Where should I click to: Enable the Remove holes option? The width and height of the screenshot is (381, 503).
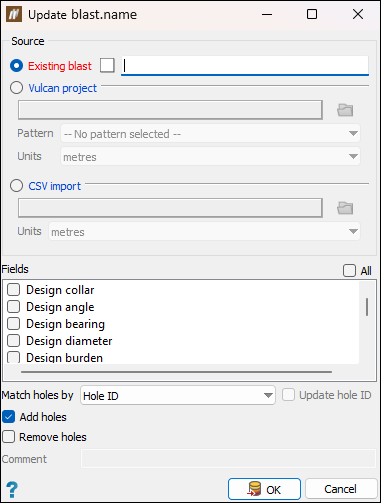tap(9, 437)
